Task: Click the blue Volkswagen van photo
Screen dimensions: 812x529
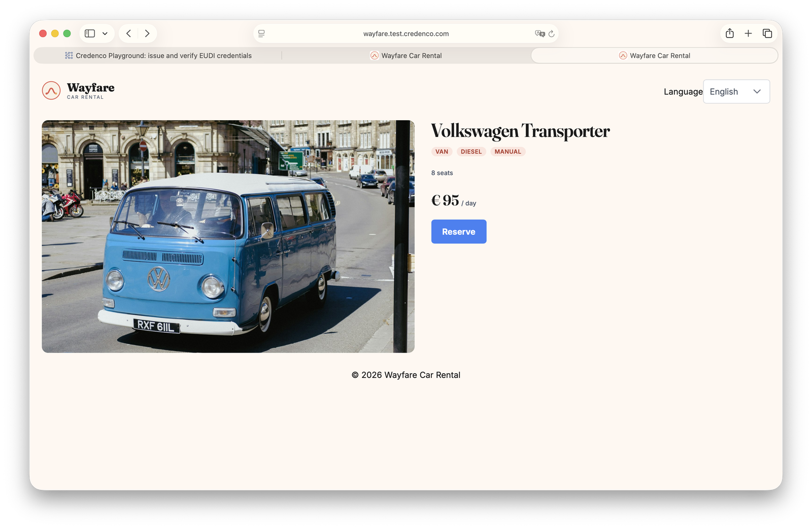Action: [x=228, y=236]
